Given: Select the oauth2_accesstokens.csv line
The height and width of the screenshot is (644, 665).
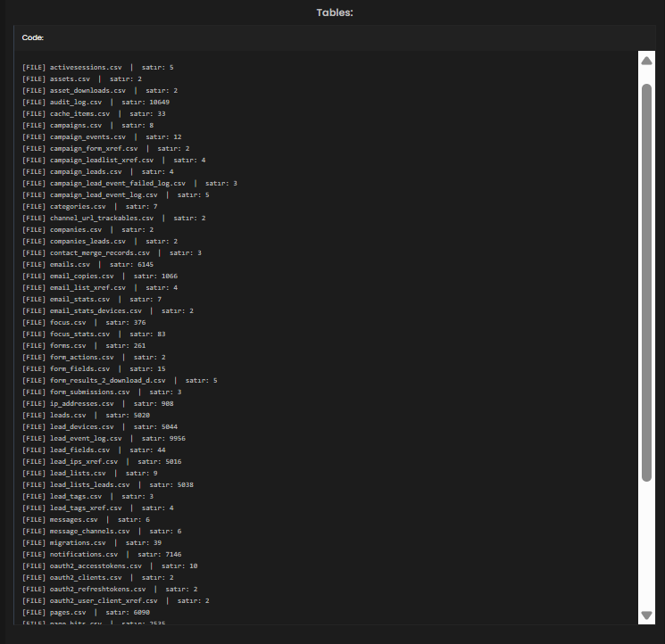Looking at the screenshot, I should click(110, 566).
